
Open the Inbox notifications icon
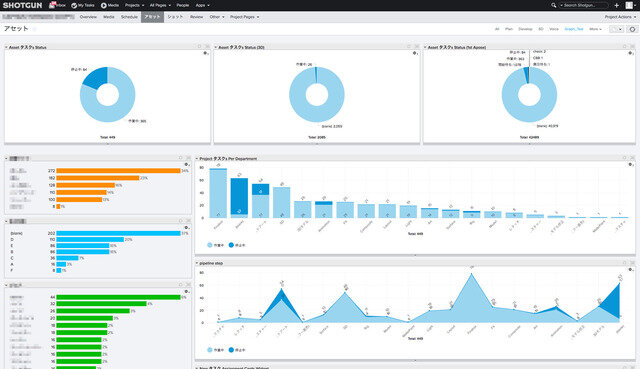(x=53, y=5)
